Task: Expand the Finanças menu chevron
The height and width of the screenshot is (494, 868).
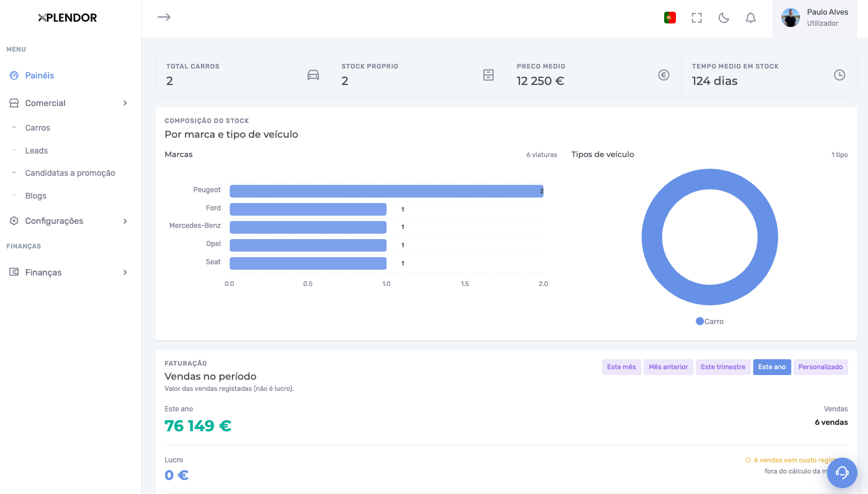Action: [125, 272]
